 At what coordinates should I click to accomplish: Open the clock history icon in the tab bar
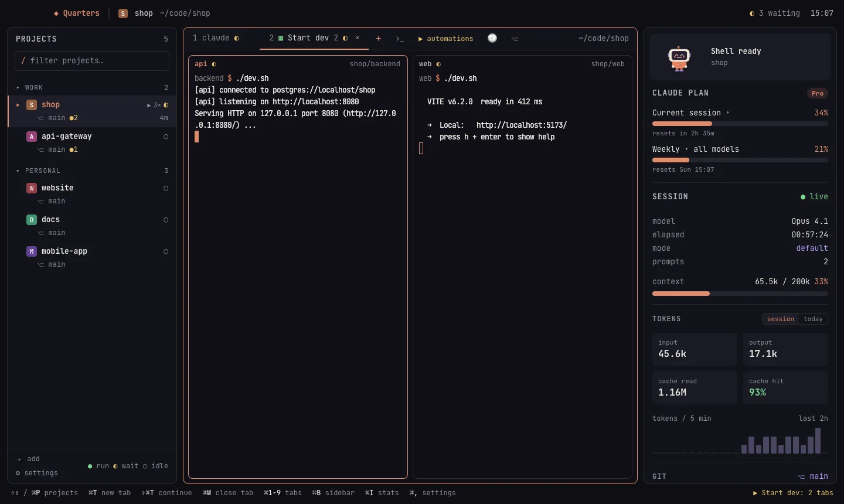click(x=492, y=38)
